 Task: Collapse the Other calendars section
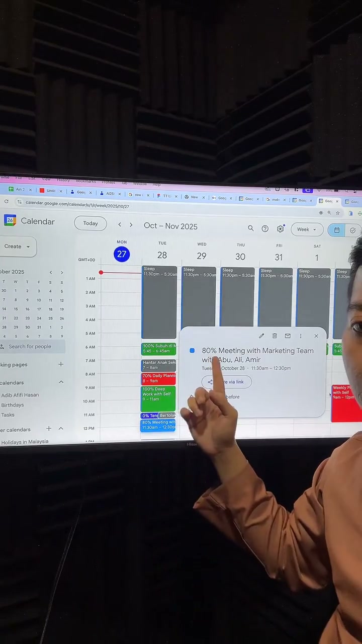click(61, 428)
